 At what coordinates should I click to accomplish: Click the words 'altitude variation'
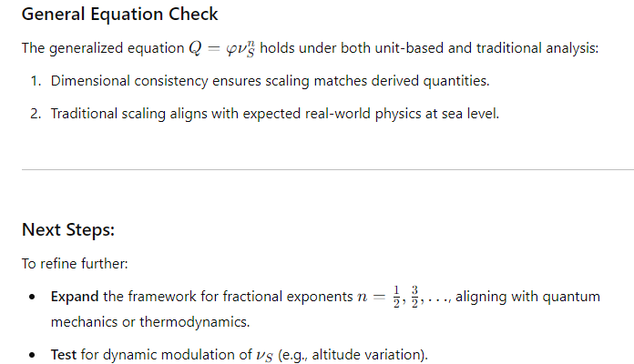click(x=367, y=355)
